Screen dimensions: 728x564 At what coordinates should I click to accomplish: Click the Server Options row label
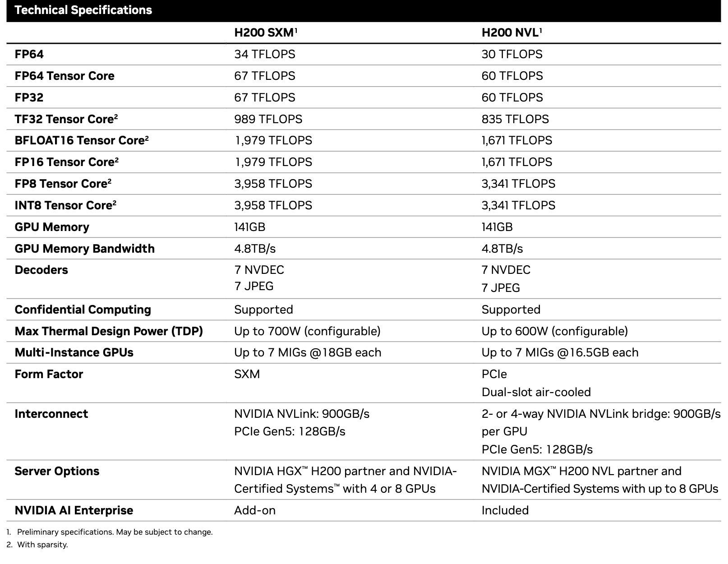pos(57,471)
